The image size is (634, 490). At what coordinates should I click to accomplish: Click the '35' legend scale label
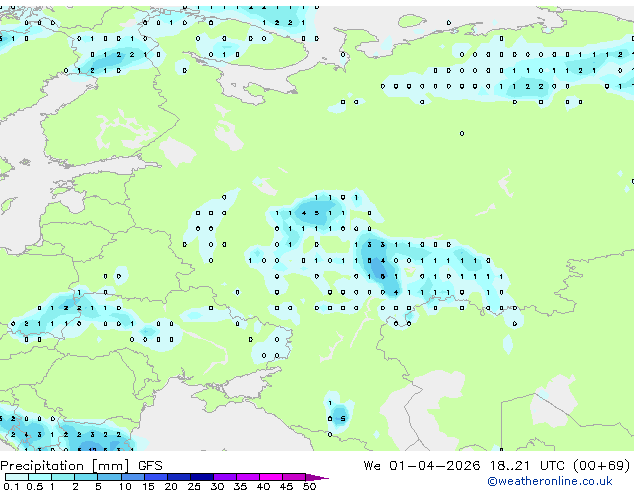coord(241,486)
